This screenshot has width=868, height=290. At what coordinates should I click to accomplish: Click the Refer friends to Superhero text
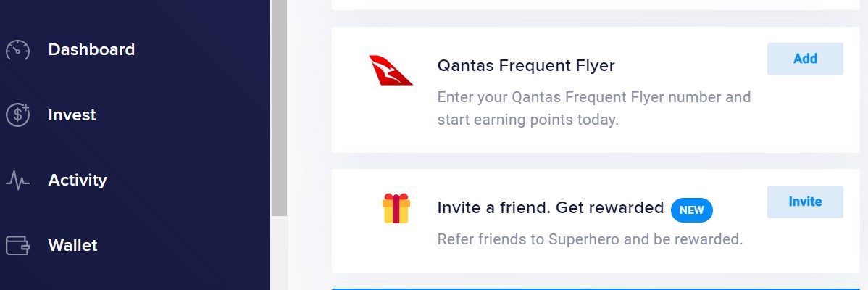(x=590, y=240)
